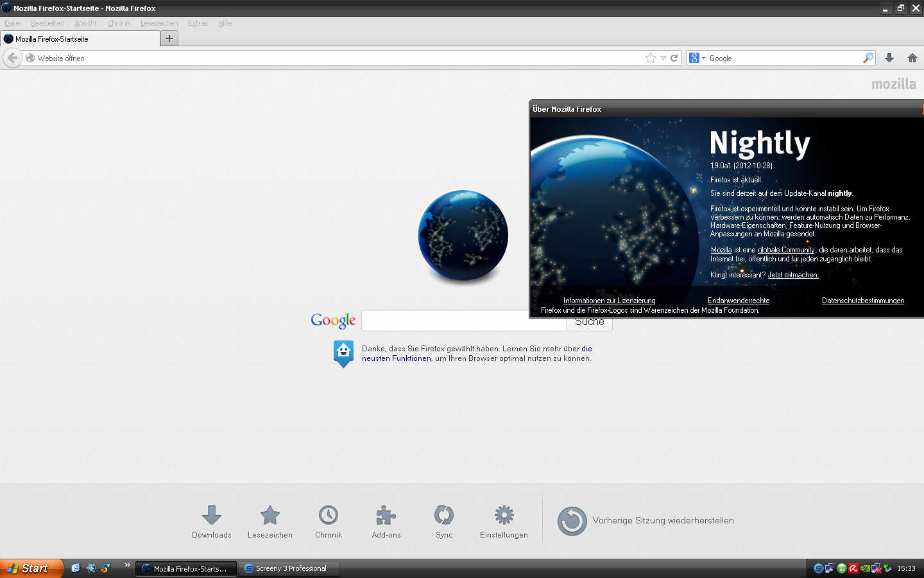Open the 'globale Community' link
This screenshot has width=924, height=578.
coord(786,250)
